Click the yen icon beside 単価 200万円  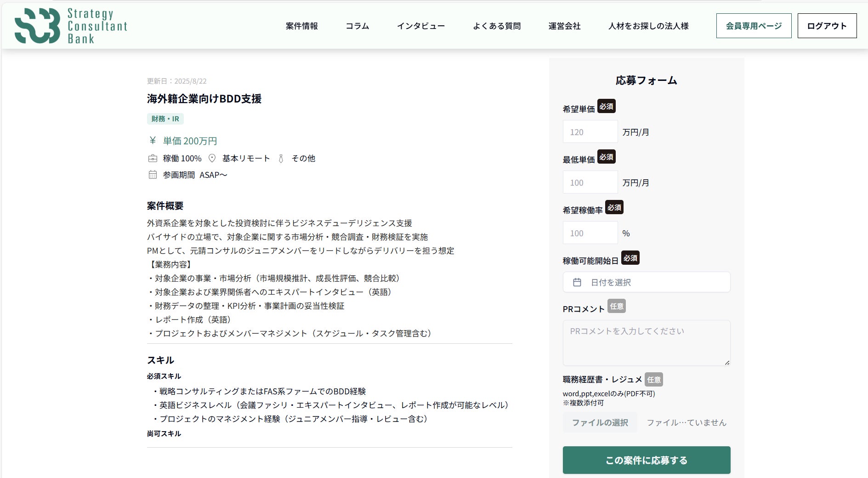tap(153, 141)
